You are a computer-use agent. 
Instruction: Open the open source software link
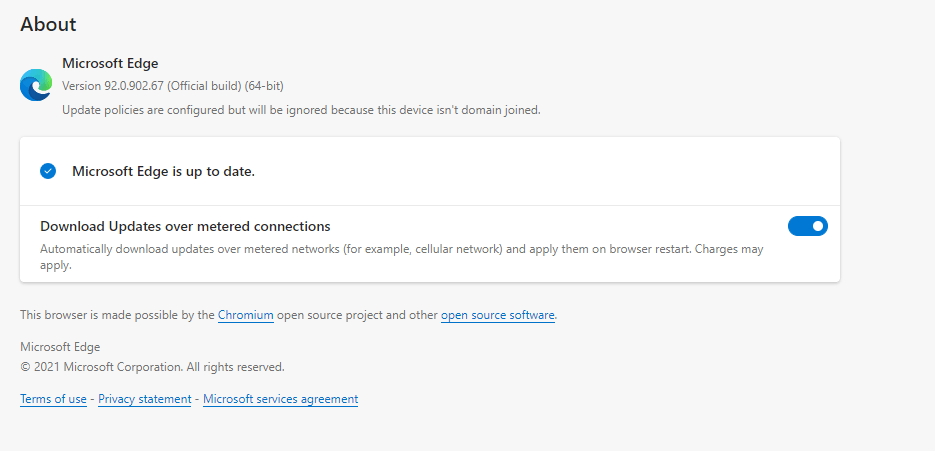[x=498, y=315]
